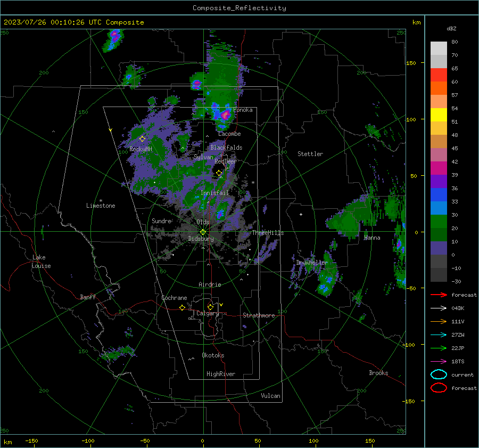Click the Olds town label
The width and height of the screenshot is (479, 448).
coord(203,222)
